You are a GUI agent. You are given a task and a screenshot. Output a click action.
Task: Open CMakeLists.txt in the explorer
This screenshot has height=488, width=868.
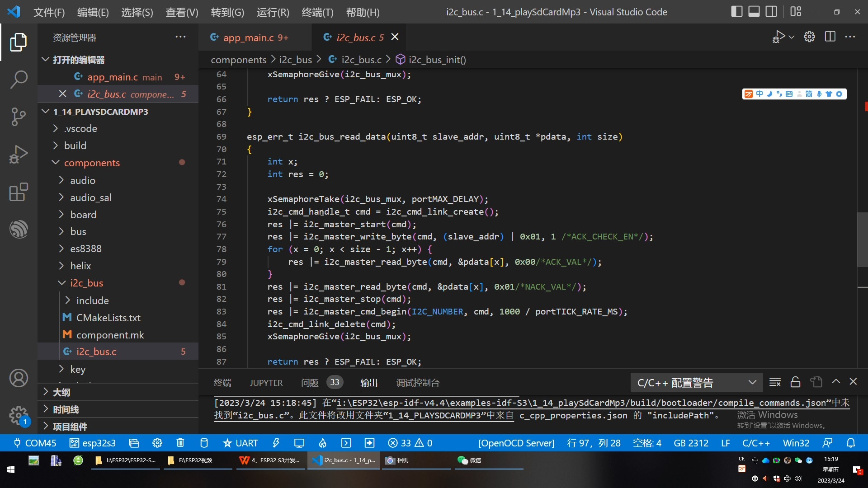click(x=108, y=318)
